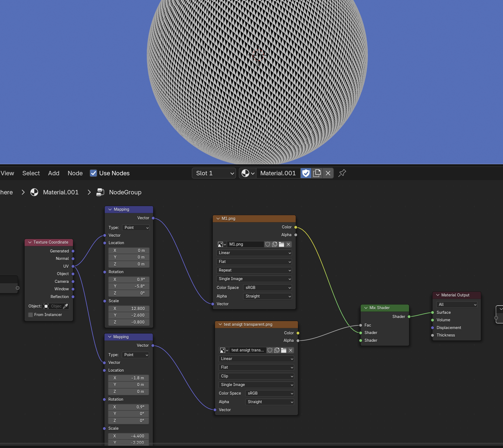Toggle the Use Nodes checkbox
The image size is (503, 448).
tap(93, 173)
